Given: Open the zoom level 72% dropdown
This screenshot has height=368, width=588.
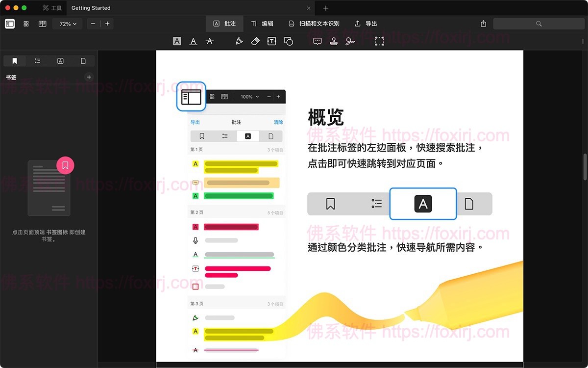Looking at the screenshot, I should coord(67,23).
